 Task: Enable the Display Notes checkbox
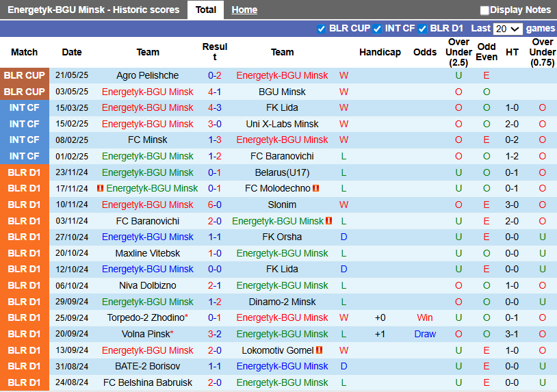[x=484, y=10]
